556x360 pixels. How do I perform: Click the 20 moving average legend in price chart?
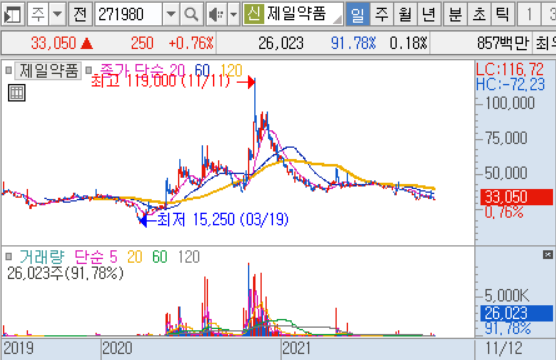click(x=177, y=70)
